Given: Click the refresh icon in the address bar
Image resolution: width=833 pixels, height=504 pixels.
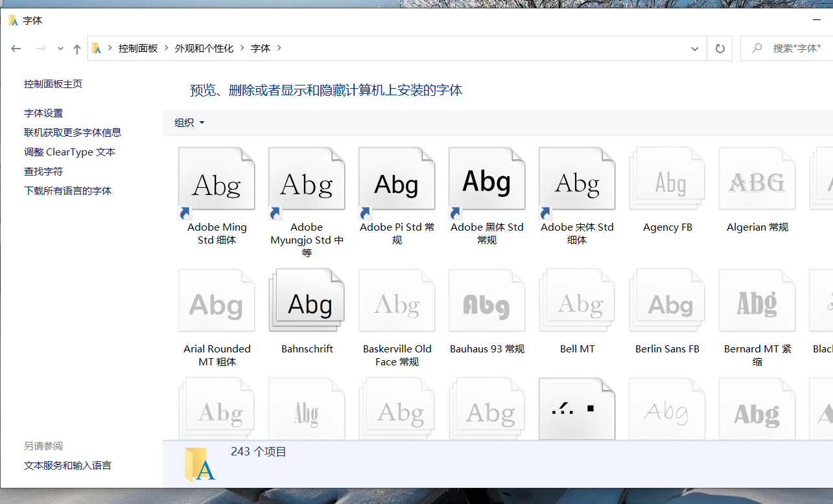Looking at the screenshot, I should [x=720, y=48].
